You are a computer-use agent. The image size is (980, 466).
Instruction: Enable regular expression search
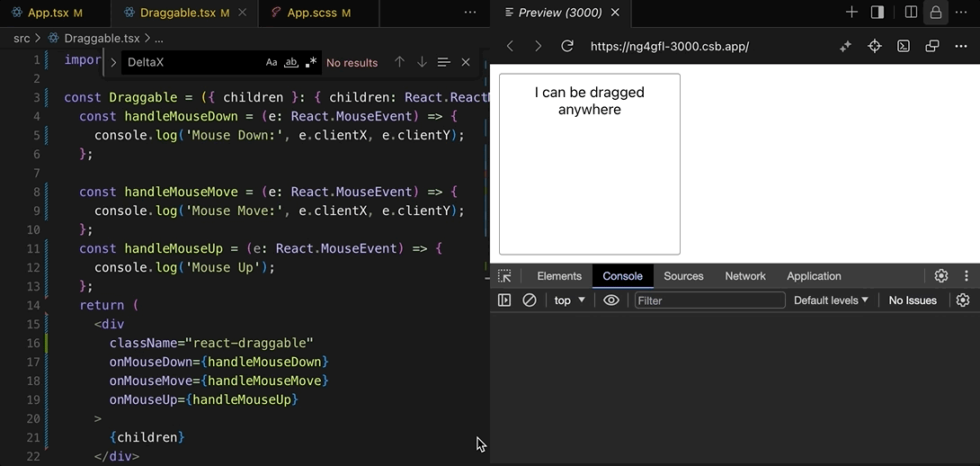(311, 62)
